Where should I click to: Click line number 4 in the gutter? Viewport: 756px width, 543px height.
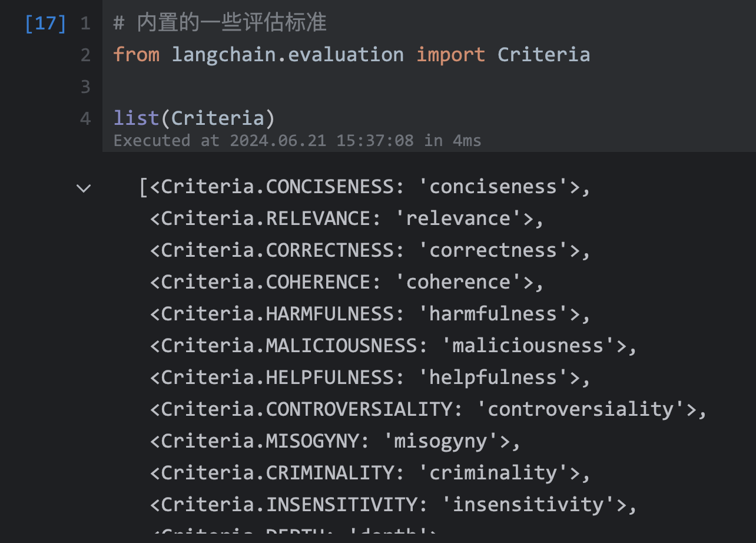point(85,118)
